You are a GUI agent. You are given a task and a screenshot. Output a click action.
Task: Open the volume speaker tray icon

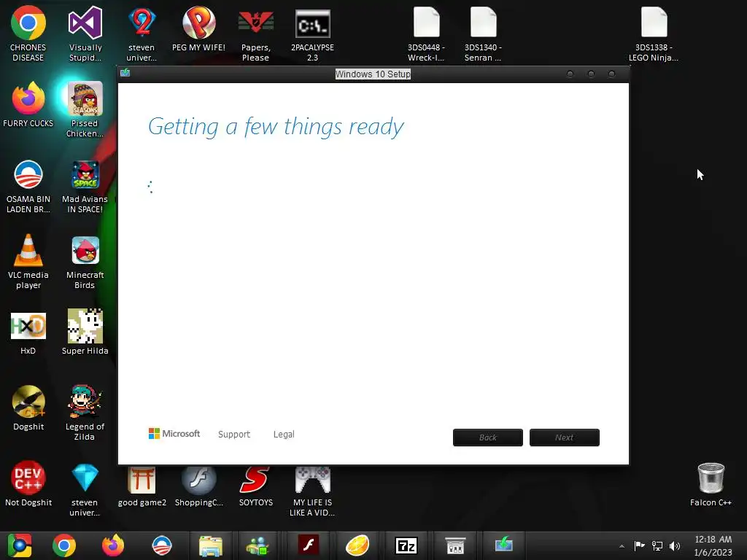click(675, 546)
